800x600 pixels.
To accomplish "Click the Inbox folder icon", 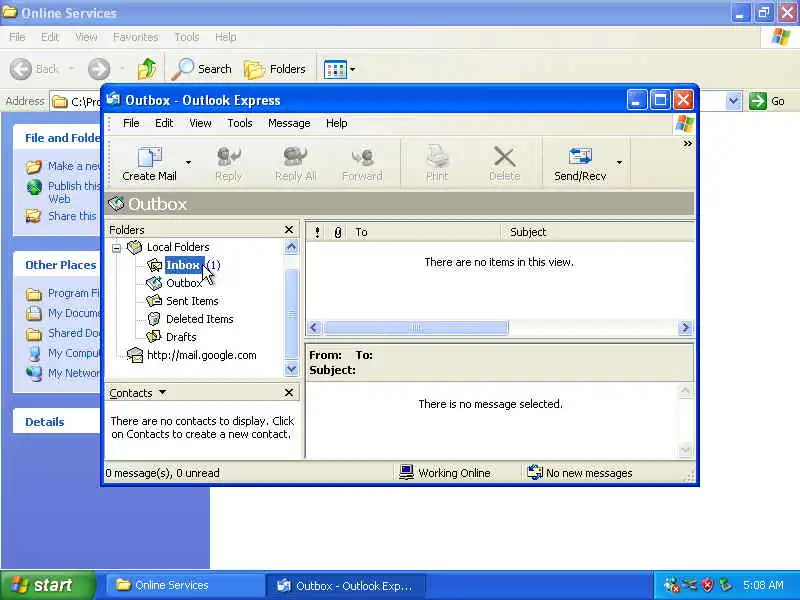I will coord(154,265).
